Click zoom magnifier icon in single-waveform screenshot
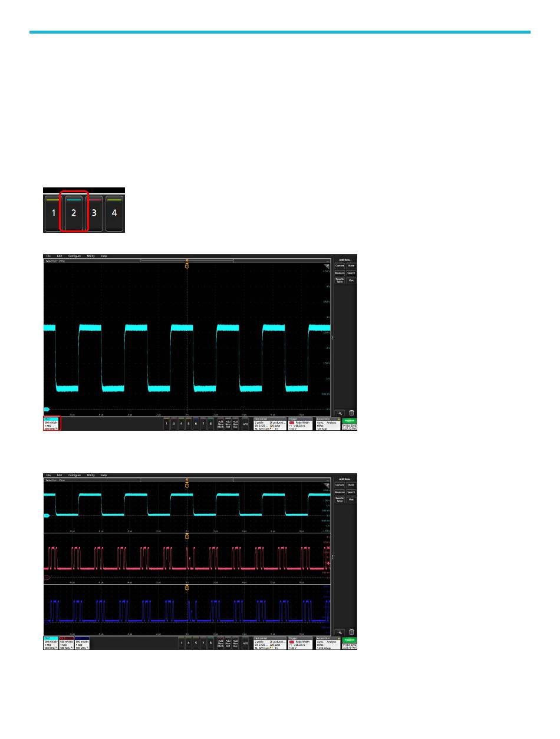 pos(340,413)
